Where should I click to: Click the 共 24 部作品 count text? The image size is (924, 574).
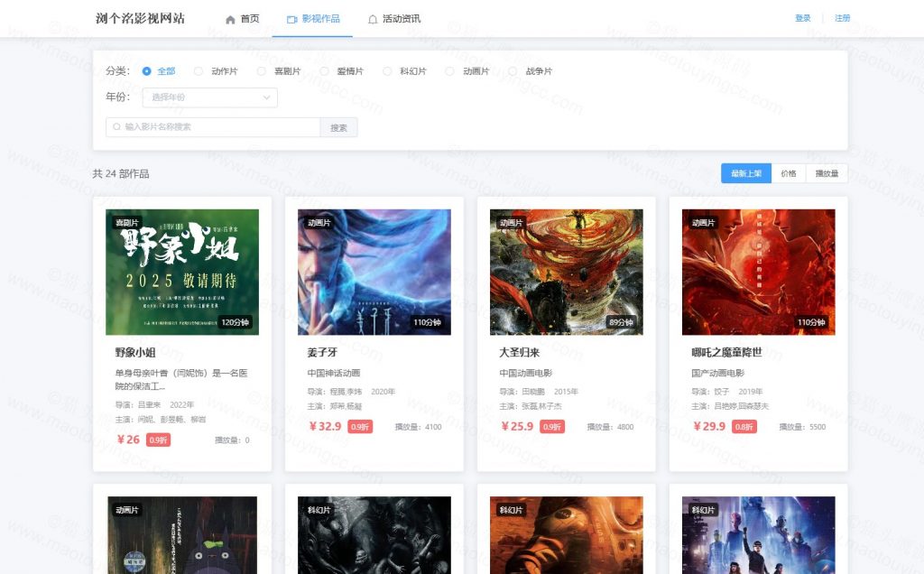click(121, 174)
